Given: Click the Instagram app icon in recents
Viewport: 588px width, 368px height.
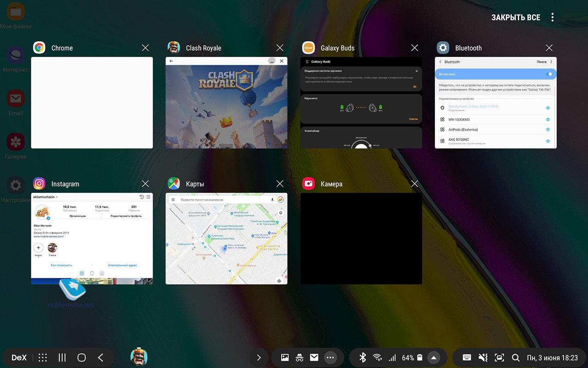Looking at the screenshot, I should 39,184.
